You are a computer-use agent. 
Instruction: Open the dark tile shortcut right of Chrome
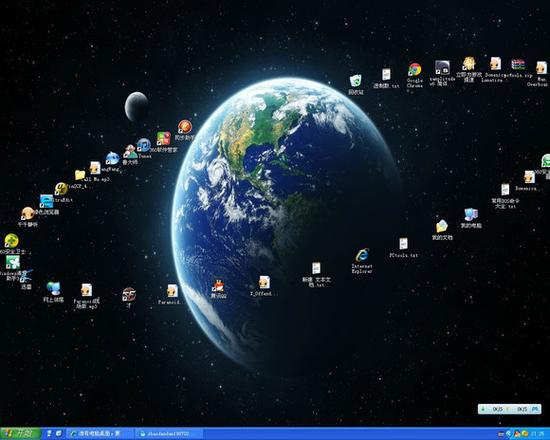click(442, 68)
